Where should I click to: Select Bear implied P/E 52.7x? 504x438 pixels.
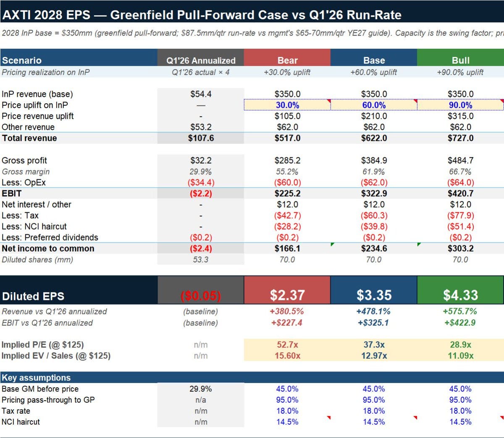287,344
